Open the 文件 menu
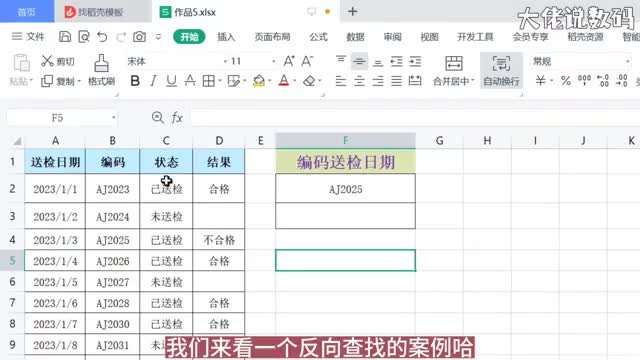This screenshot has height=360, width=640. (x=28, y=37)
